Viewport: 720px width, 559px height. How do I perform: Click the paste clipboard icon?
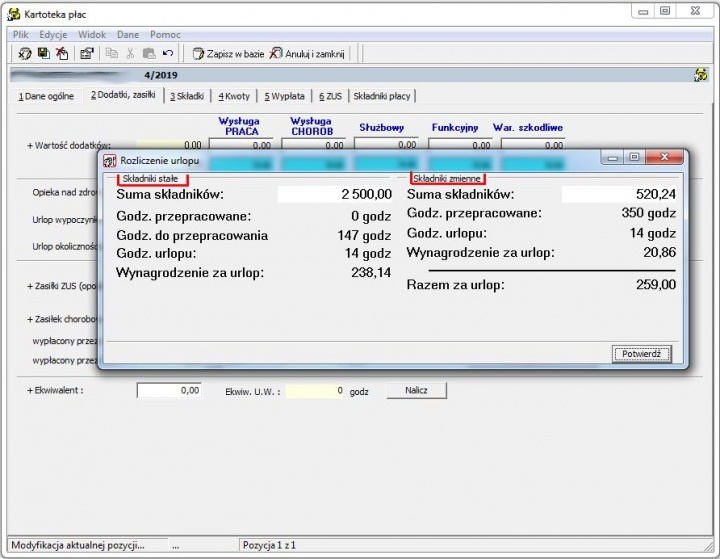(149, 53)
